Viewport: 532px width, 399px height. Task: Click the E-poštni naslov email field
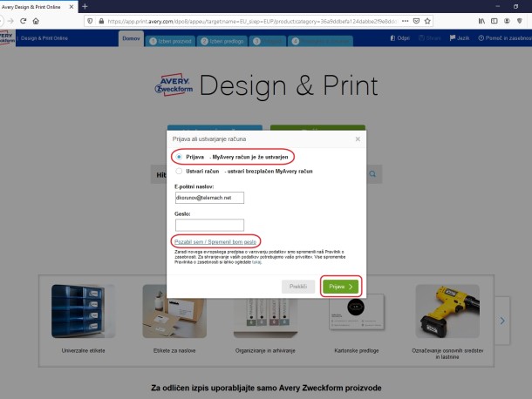[x=209, y=198]
